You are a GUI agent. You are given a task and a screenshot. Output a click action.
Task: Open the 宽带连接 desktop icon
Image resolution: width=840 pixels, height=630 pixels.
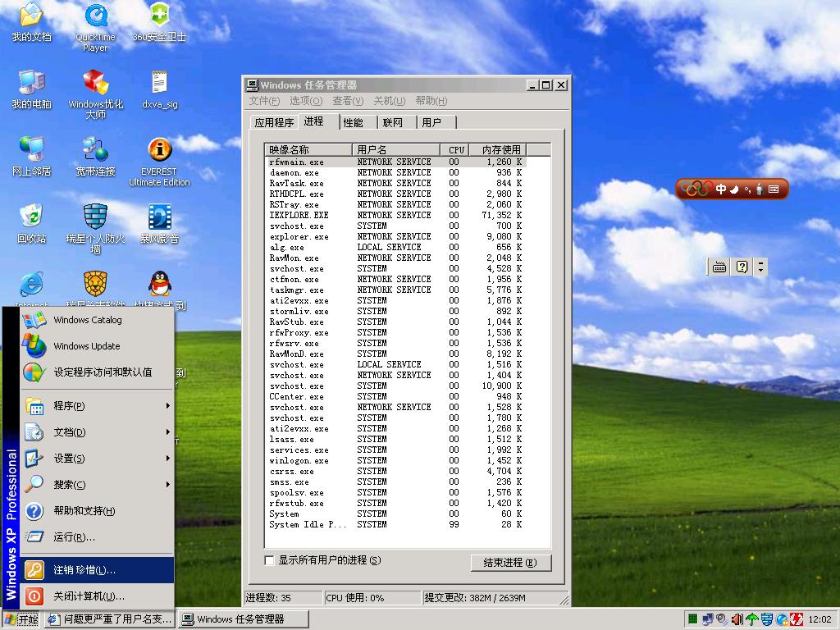(96, 150)
